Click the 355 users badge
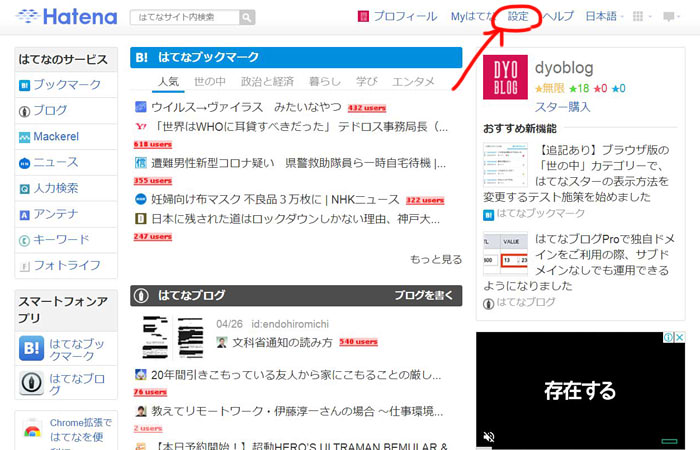 tap(153, 181)
